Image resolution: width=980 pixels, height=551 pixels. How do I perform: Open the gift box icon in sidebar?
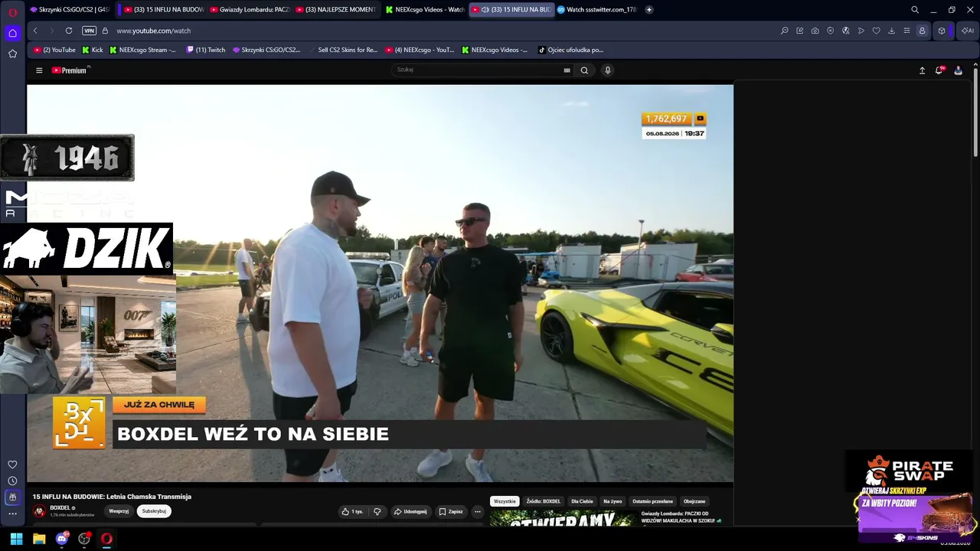click(x=12, y=497)
